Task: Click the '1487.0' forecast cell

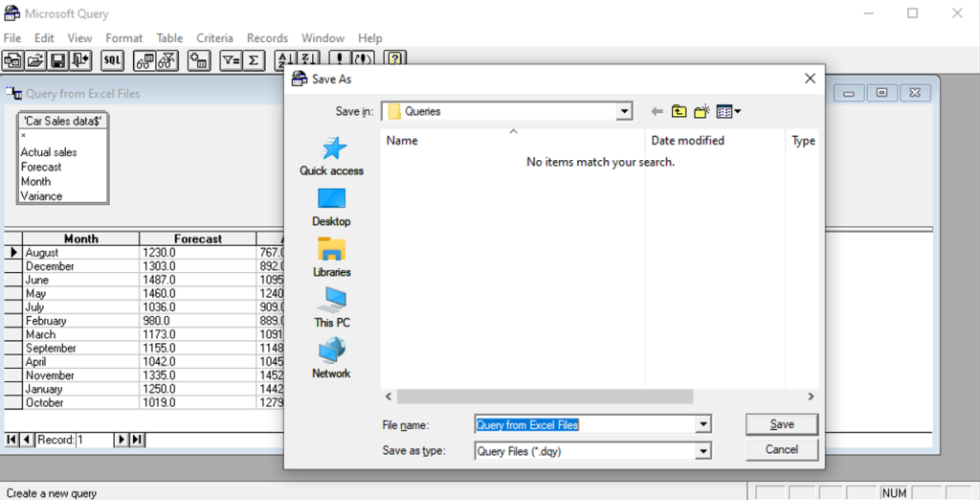Action: click(198, 280)
